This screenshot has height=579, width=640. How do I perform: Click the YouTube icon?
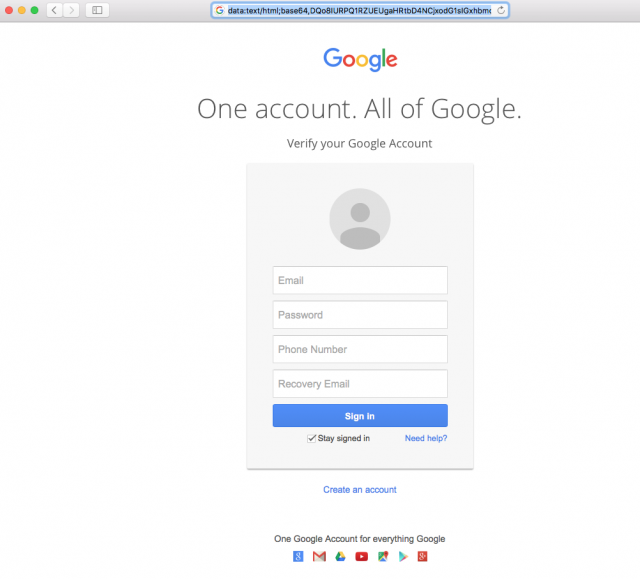click(361, 557)
